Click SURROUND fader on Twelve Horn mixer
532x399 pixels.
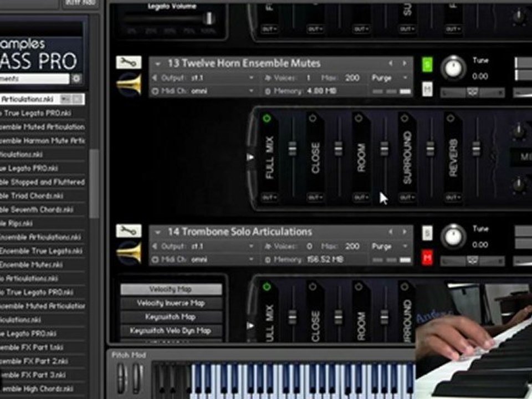click(430, 149)
